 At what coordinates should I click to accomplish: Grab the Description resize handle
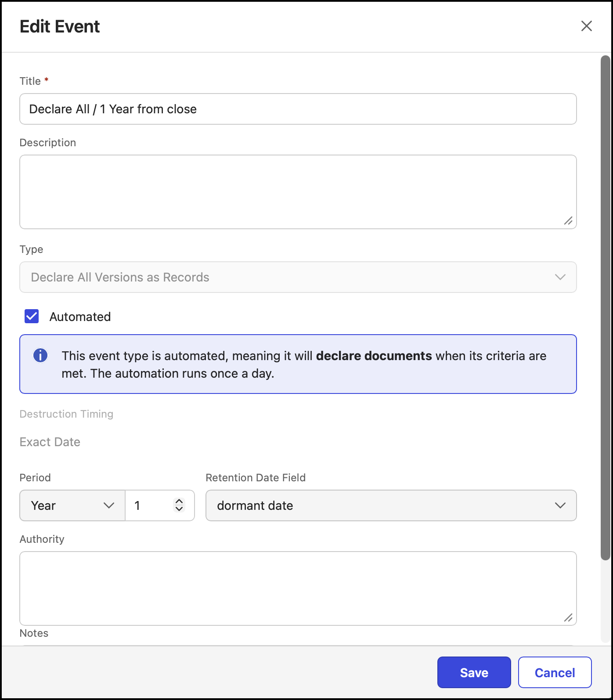[x=568, y=221]
